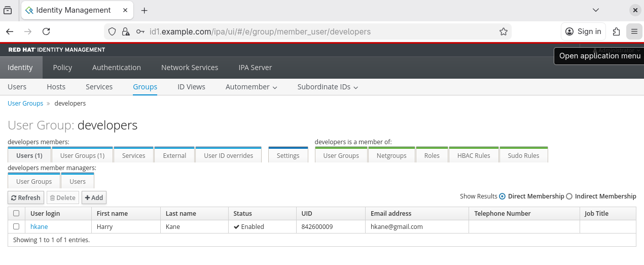The height and width of the screenshot is (265, 644).
Task: Click the Sign in account button
Action: (x=584, y=31)
